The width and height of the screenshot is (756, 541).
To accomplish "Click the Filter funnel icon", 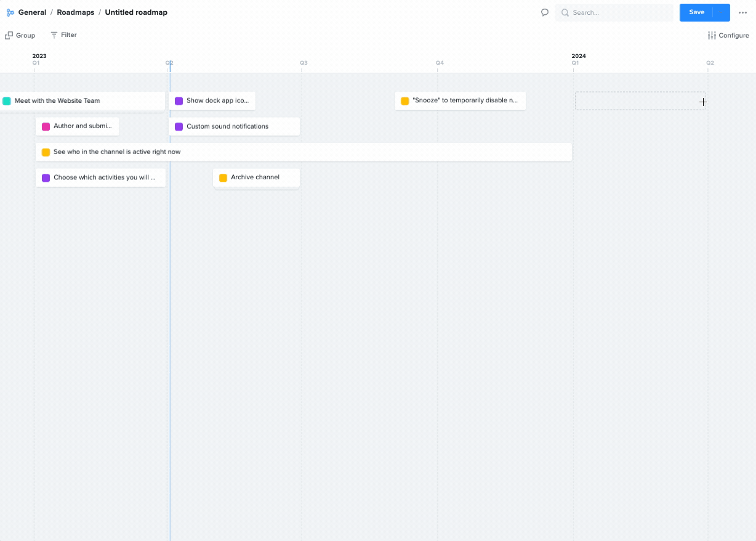I will (x=54, y=35).
